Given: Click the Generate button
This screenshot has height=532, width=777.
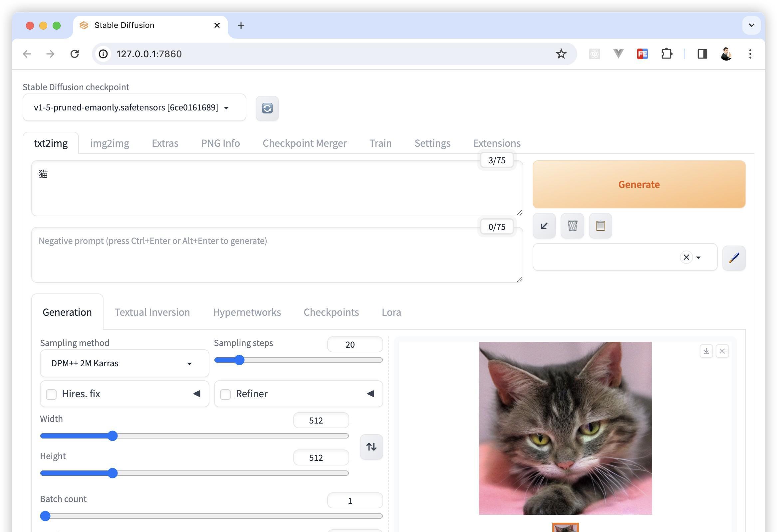Looking at the screenshot, I should click(639, 184).
